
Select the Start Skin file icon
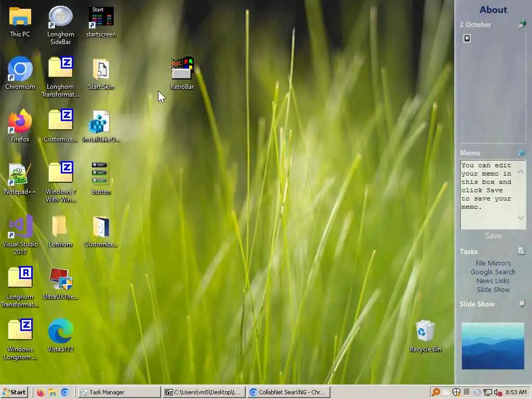tap(101, 74)
